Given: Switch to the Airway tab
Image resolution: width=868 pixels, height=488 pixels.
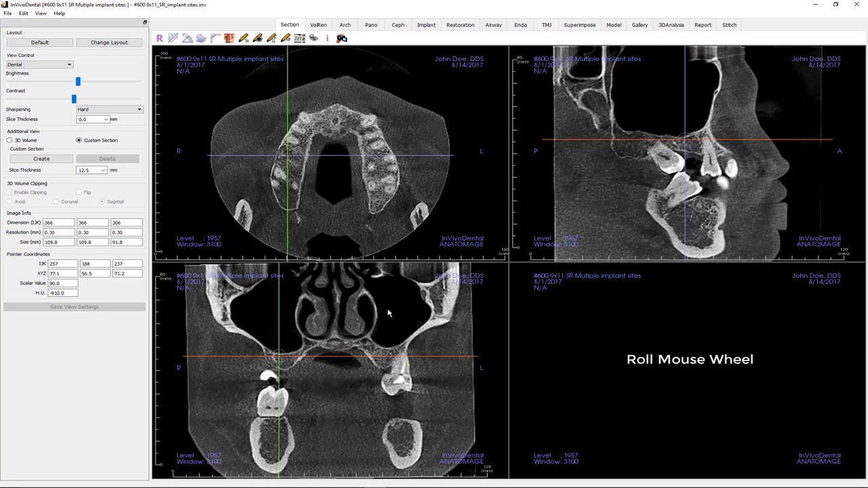Looking at the screenshot, I should [494, 25].
